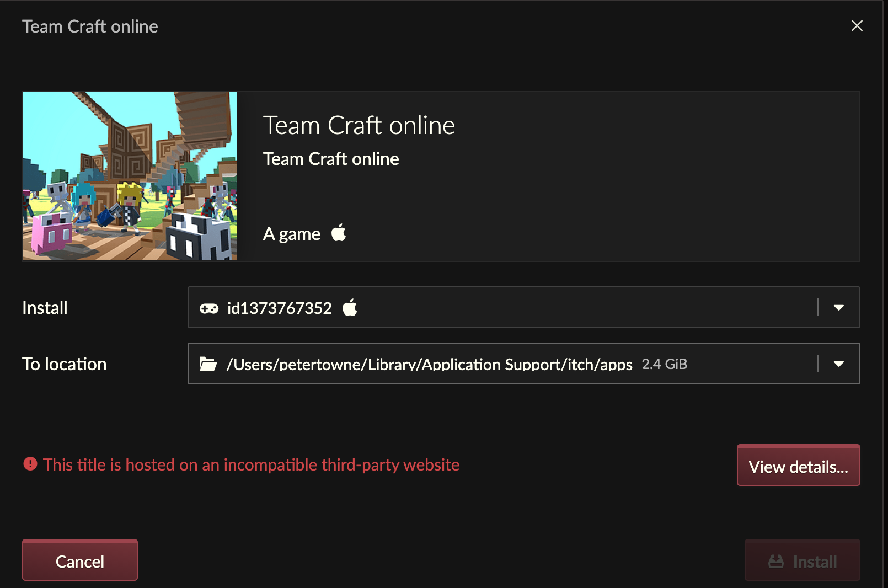The width and height of the screenshot is (888, 588).
Task: Select the id1373767352 upload text
Action: [280, 308]
